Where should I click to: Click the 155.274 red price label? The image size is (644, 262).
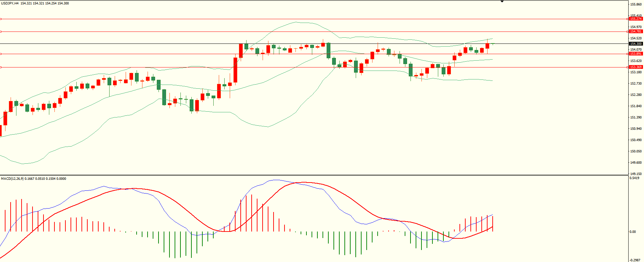[636, 19]
